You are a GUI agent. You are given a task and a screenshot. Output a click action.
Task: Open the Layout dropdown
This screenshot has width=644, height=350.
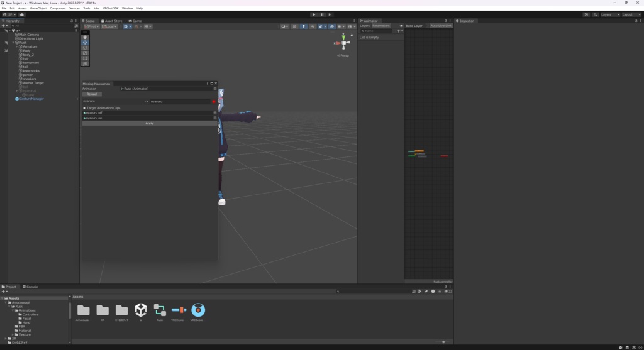pos(631,14)
